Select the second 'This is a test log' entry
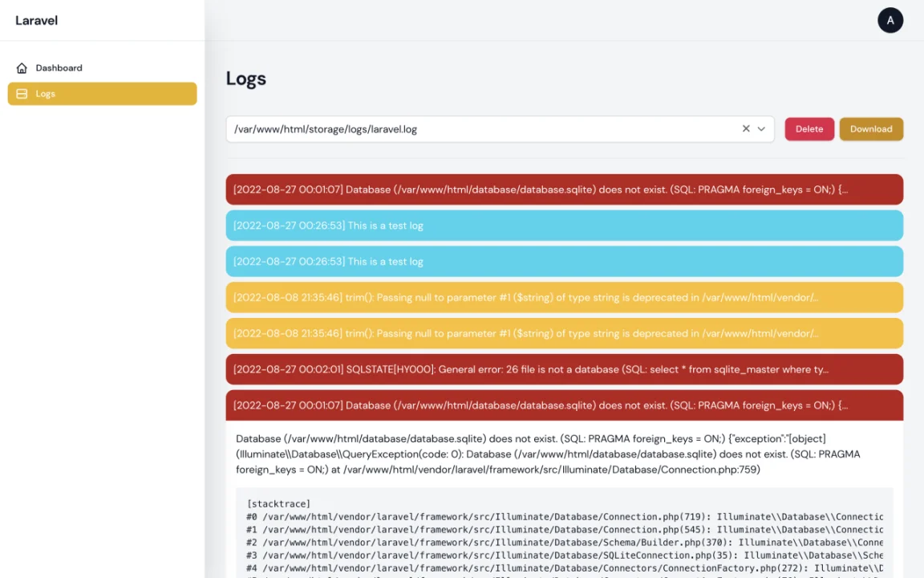 pos(565,261)
